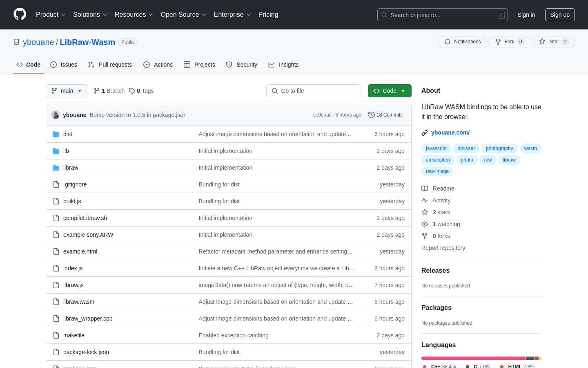Click the raw-image topic tag
Image resolution: width=588 pixels, height=368 pixels.
tap(437, 171)
